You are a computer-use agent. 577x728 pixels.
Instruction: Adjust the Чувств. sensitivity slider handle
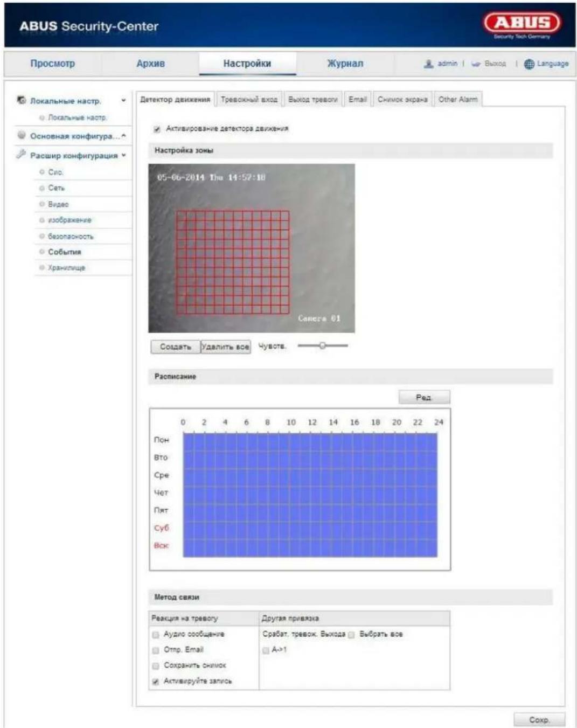tap(322, 345)
